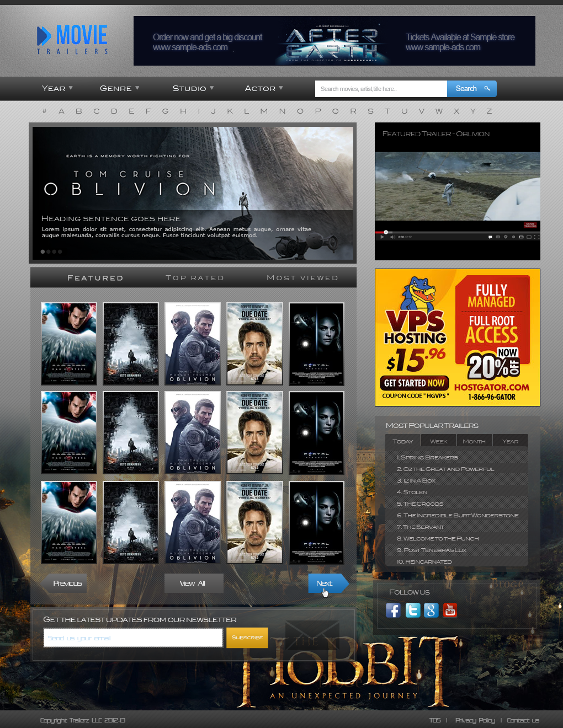
Task: Toggle captions icon in video player
Action: pyautogui.click(x=498, y=237)
